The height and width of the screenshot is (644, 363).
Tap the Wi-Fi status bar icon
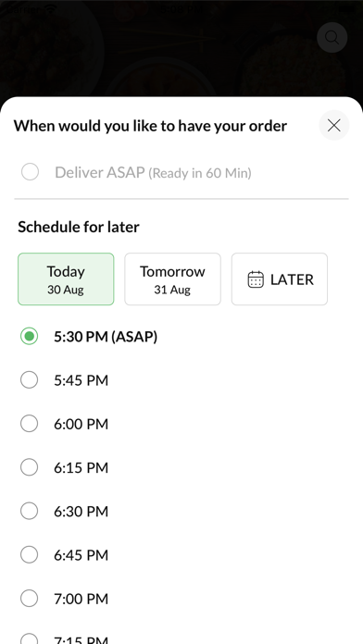pos(49,9)
